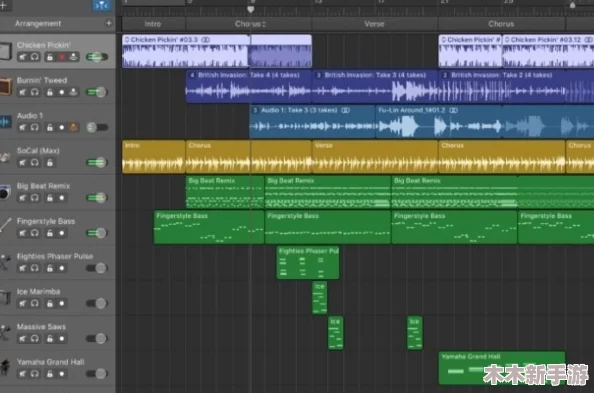The width and height of the screenshot is (594, 393).
Task: Adjust the Fingerstyle Bass volume slider
Action: click(x=97, y=233)
